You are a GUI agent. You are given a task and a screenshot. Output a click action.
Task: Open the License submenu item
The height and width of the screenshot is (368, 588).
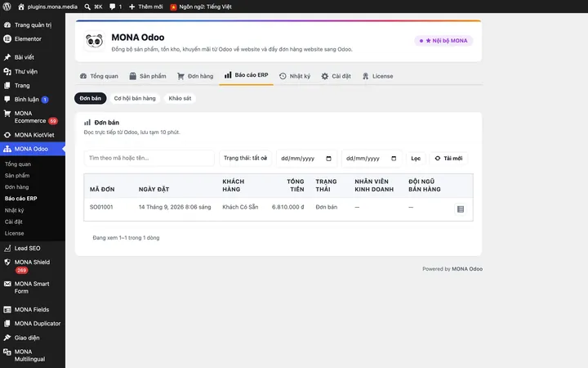(14, 233)
